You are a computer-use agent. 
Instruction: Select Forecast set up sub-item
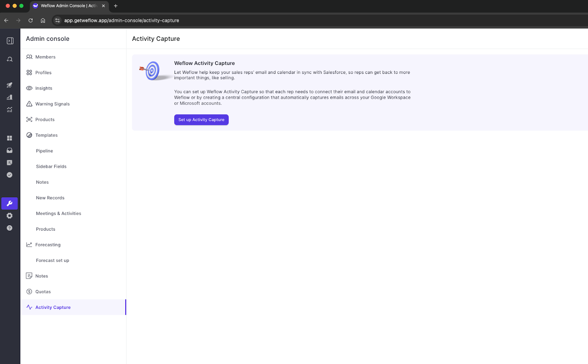point(73,260)
